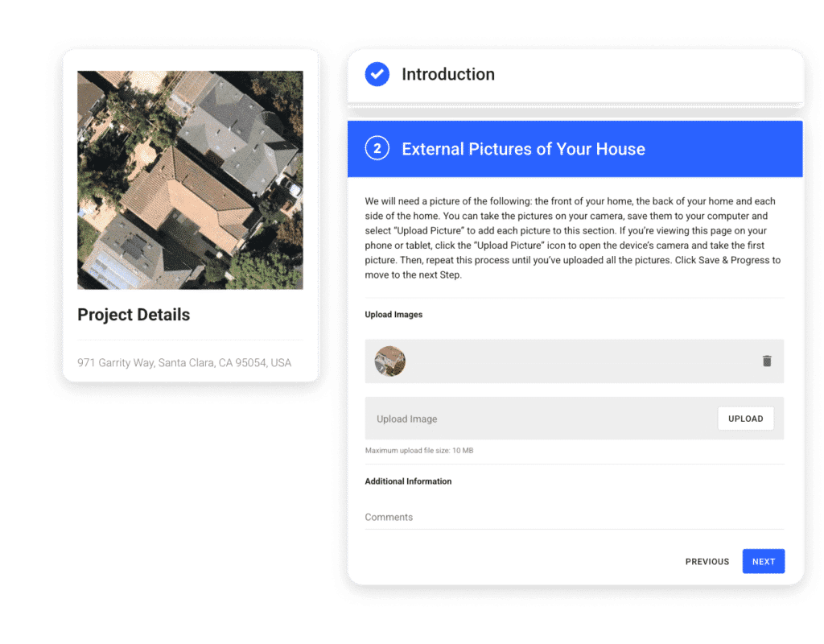Screen dimensions: 824x644
Task: Click the Maximum upload file size: 10 MB note
Action: (418, 451)
